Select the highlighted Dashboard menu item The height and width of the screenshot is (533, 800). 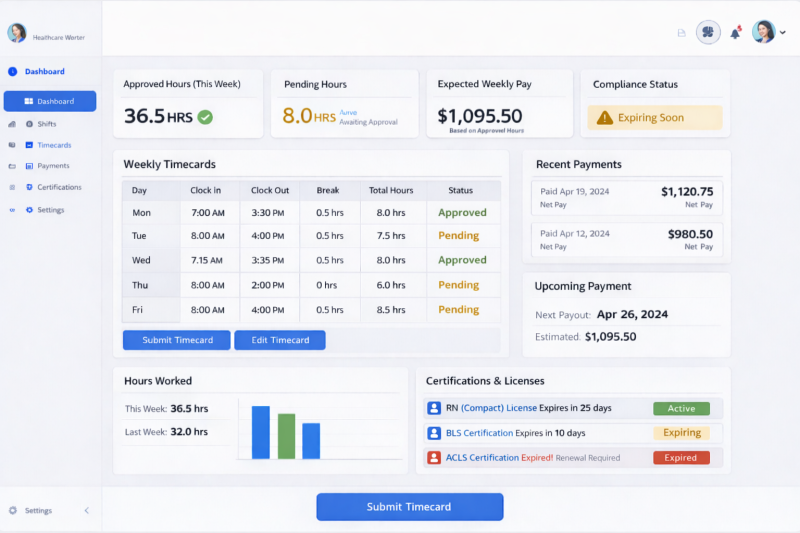coord(50,101)
